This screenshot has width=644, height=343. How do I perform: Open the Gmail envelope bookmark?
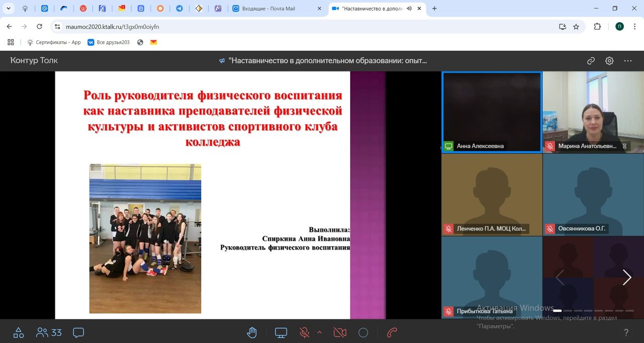[153, 42]
